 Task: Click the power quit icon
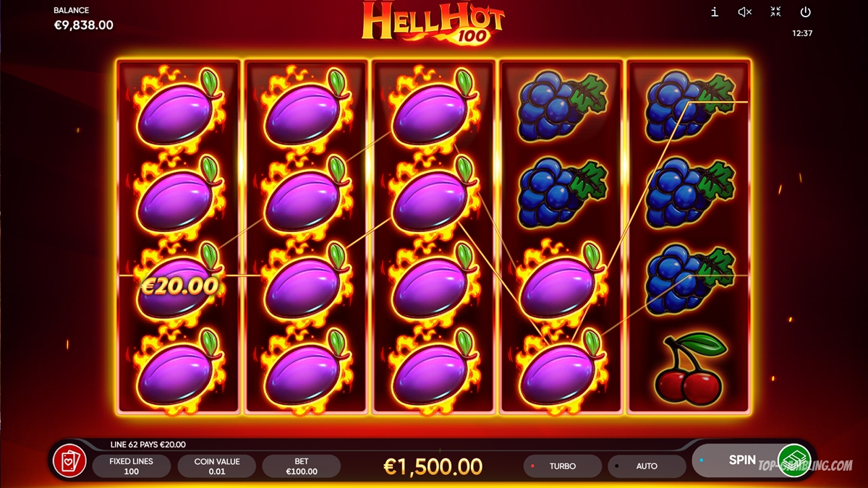806,12
